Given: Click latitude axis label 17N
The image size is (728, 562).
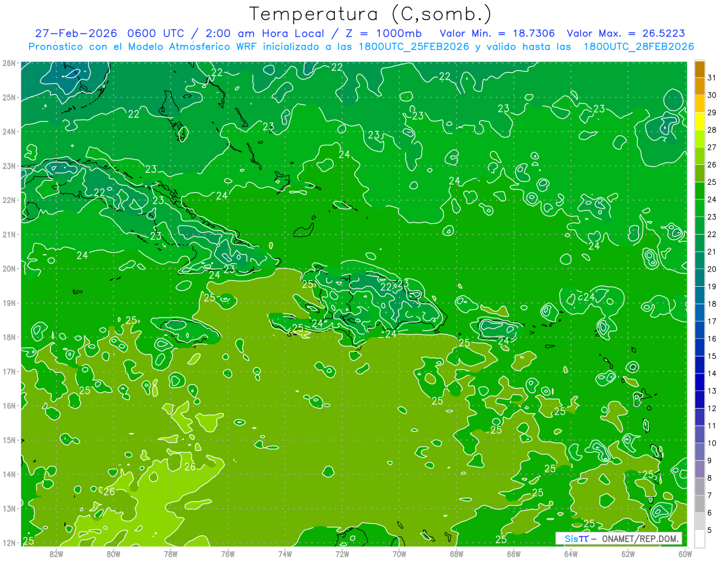Looking at the screenshot, I should [x=8, y=371].
